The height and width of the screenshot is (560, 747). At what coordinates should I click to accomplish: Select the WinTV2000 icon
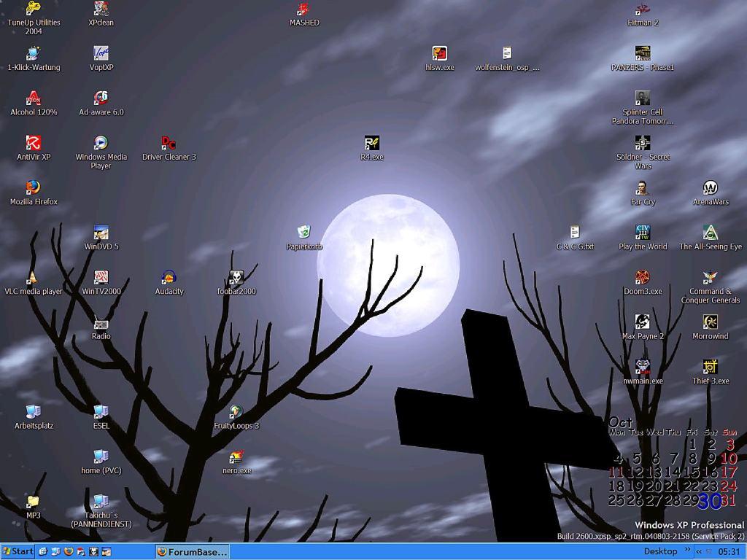coord(101,283)
